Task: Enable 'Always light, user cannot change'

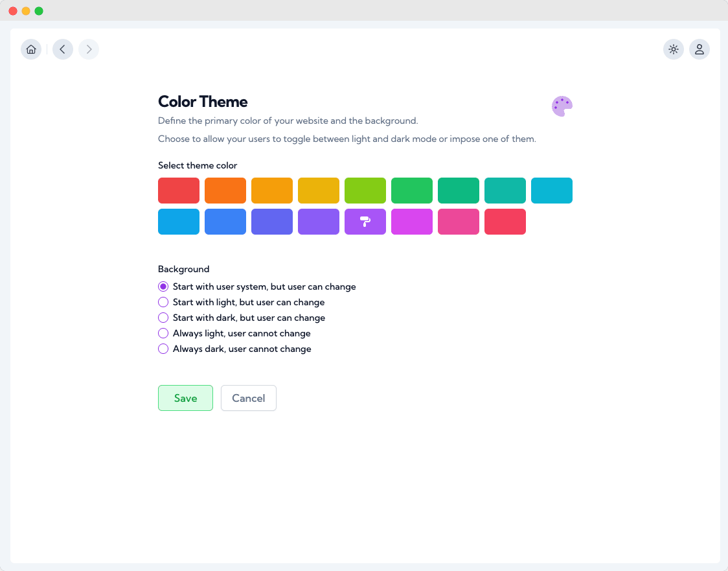Action: (x=163, y=333)
